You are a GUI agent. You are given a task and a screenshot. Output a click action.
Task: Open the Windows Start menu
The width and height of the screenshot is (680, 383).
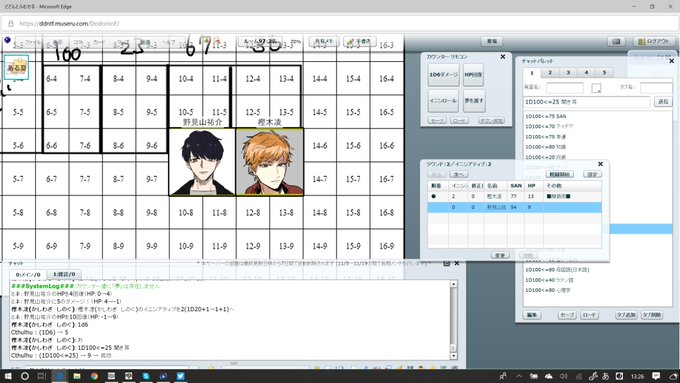[8, 376]
